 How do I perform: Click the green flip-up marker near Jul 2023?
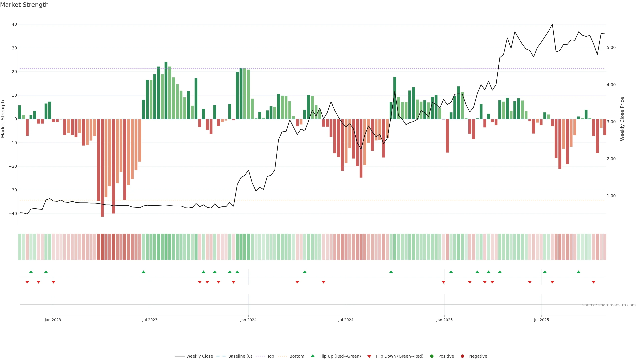pyautogui.click(x=144, y=272)
